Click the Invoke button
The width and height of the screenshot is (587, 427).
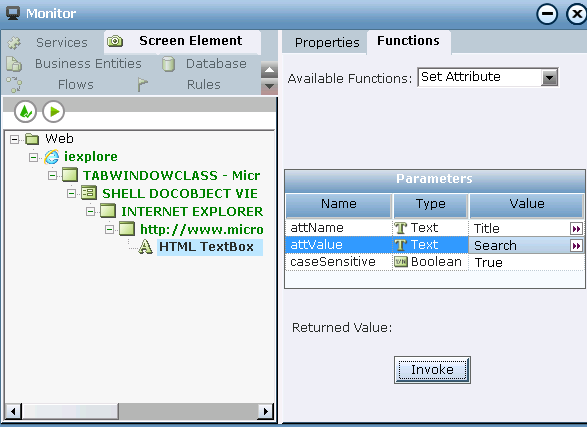click(x=432, y=370)
